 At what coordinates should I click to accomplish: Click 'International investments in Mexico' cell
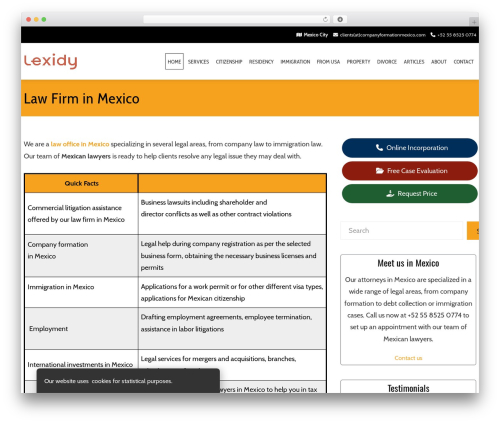81,365
